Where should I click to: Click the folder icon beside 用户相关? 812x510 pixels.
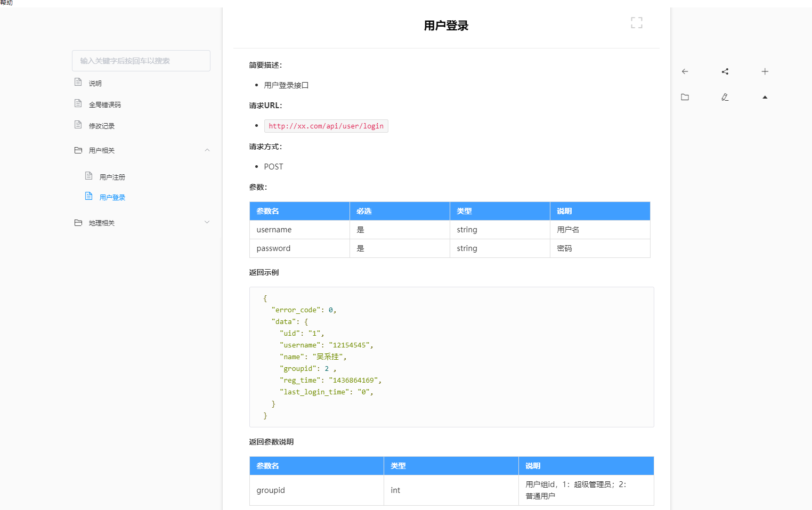click(x=78, y=150)
